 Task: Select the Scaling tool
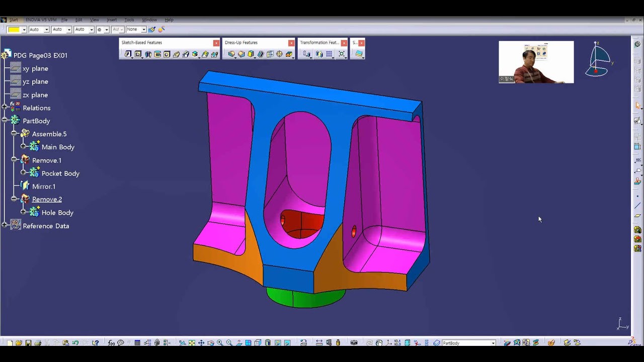pos(342,54)
